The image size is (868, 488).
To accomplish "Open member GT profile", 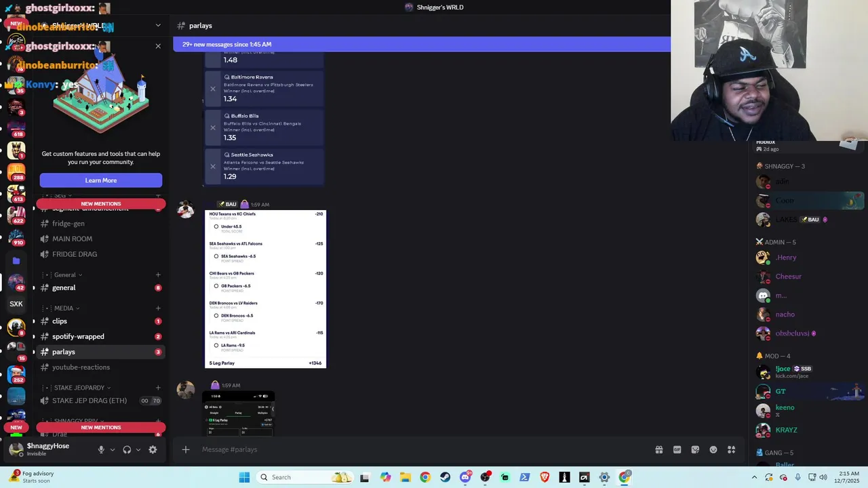I will (807, 391).
